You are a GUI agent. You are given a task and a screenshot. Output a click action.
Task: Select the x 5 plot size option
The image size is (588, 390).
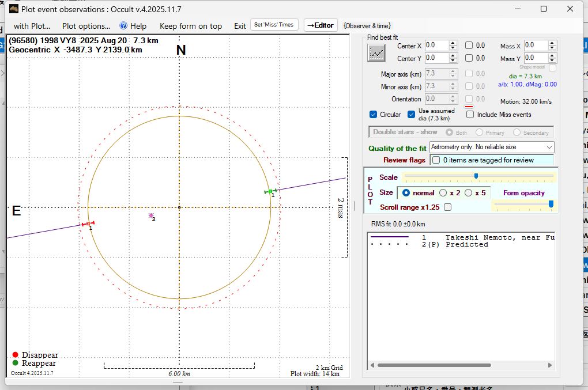[x=468, y=193]
